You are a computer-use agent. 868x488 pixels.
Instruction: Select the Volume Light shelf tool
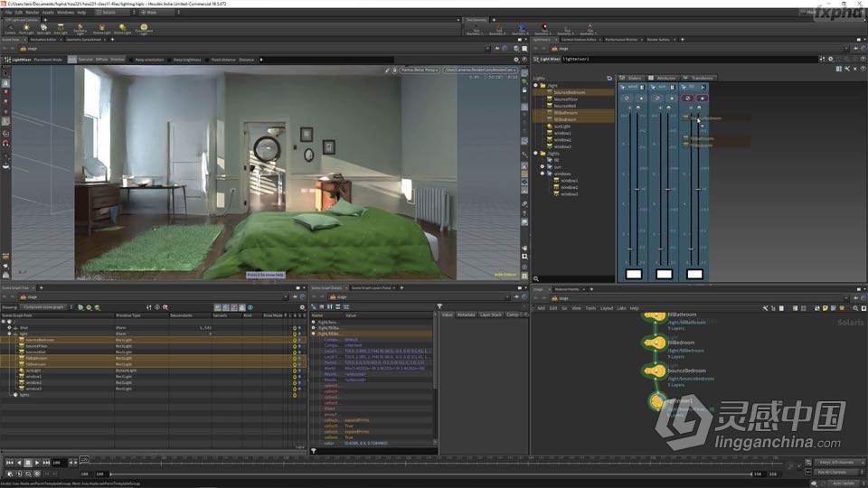(x=102, y=29)
